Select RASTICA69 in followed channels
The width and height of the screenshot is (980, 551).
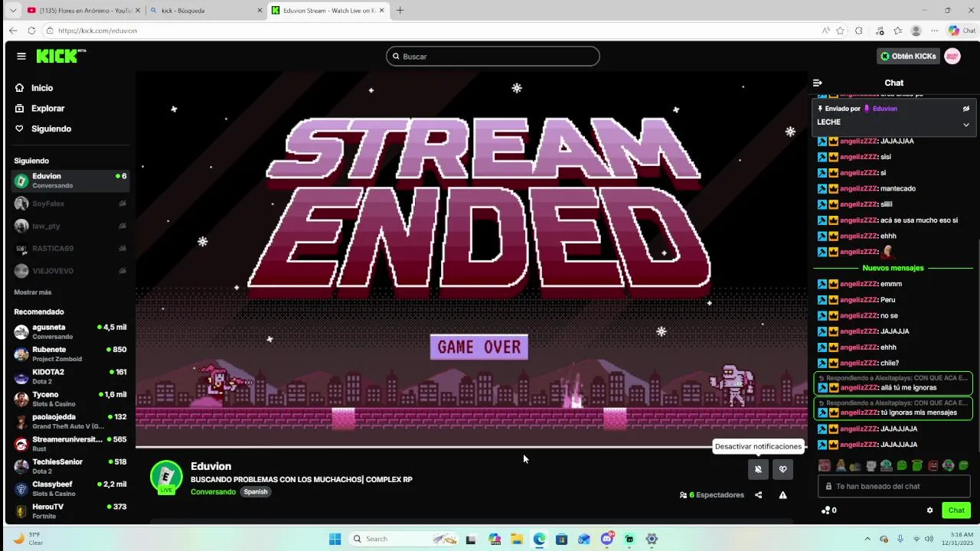pos(71,249)
